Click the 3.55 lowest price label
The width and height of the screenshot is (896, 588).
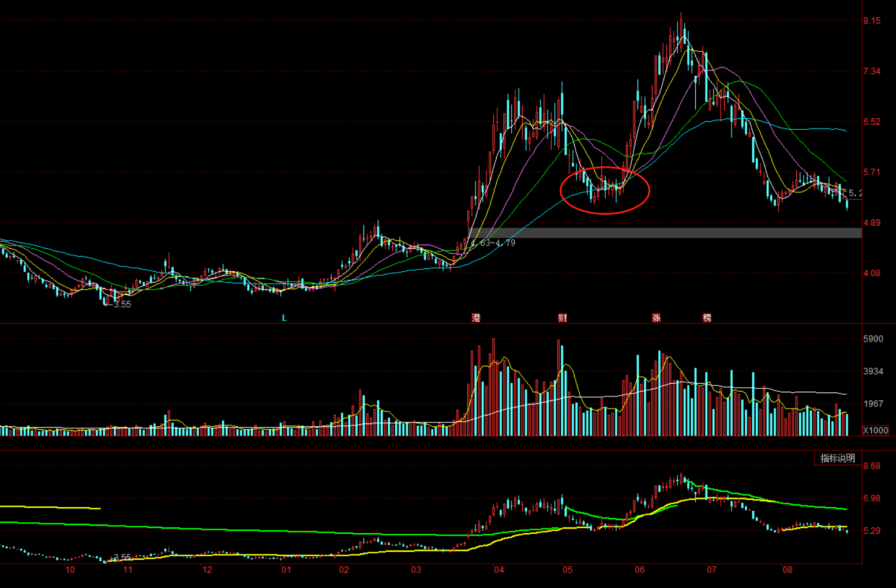(x=122, y=304)
